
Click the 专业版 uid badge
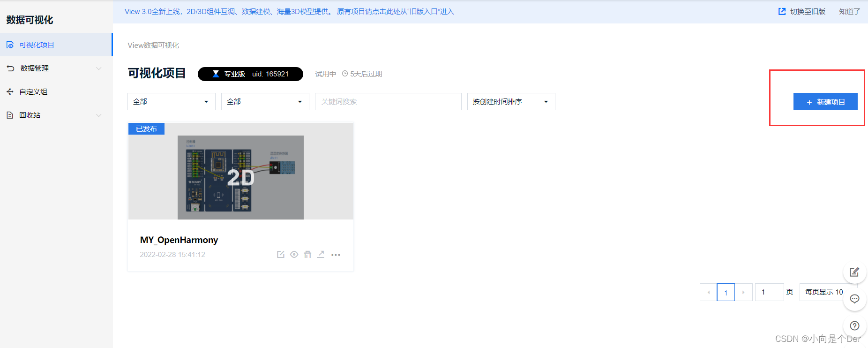(x=250, y=74)
